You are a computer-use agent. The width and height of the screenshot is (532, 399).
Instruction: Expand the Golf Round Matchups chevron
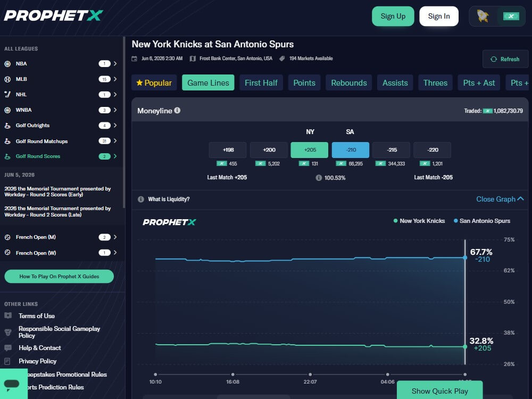(115, 141)
